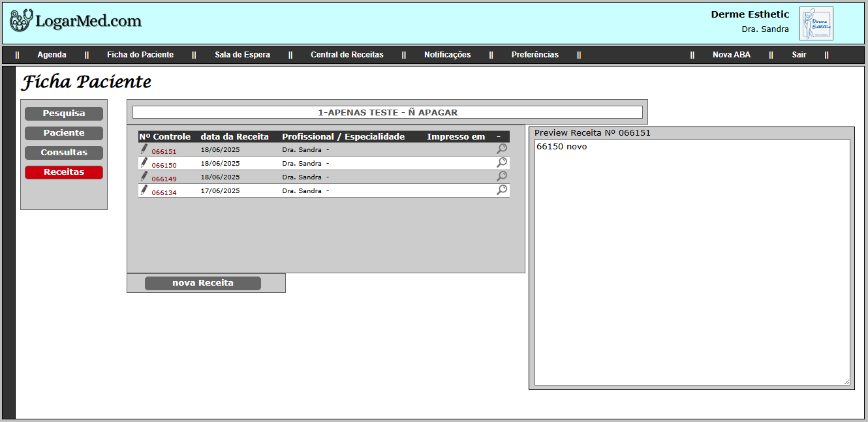
Task: Click control number 066134
Action: 164,193
